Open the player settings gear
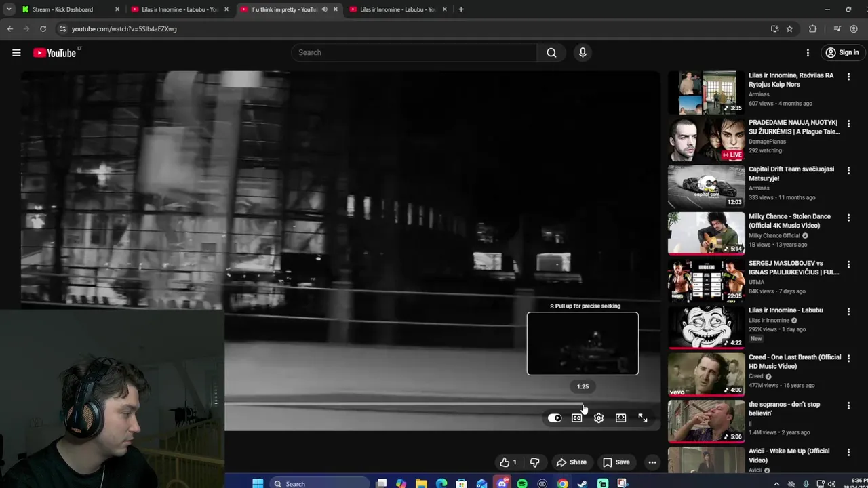Image resolution: width=868 pixels, height=488 pixels. click(x=599, y=418)
